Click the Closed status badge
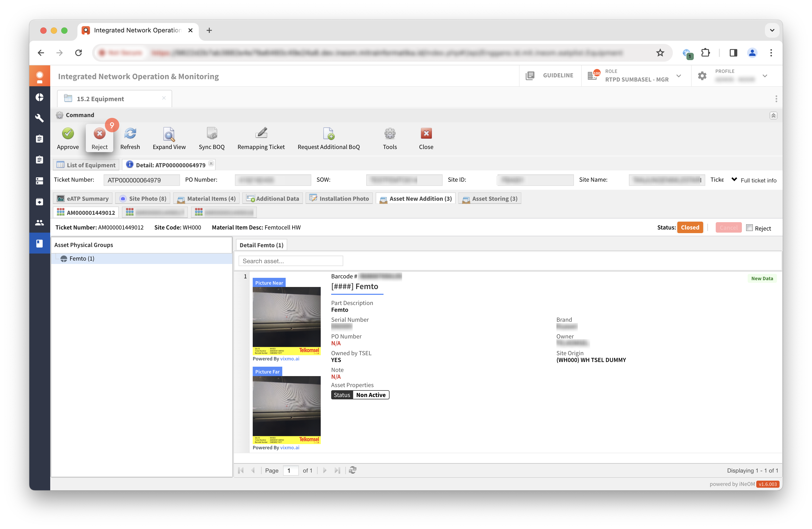812x529 pixels. 690,228
